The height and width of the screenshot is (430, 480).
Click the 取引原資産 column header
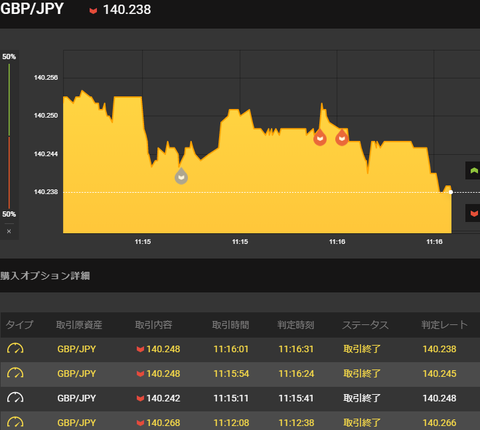tap(79, 325)
